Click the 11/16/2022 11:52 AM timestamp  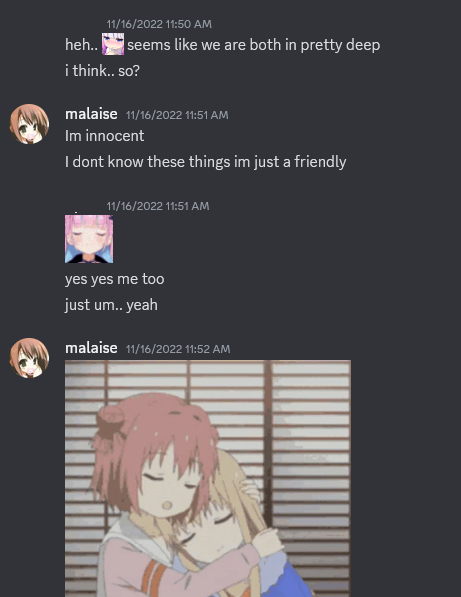(x=178, y=349)
